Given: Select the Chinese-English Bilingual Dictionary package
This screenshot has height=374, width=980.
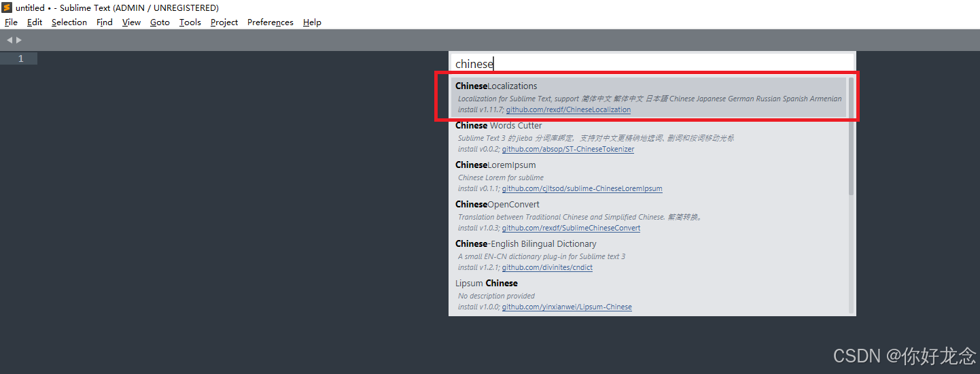Looking at the screenshot, I should (648, 255).
